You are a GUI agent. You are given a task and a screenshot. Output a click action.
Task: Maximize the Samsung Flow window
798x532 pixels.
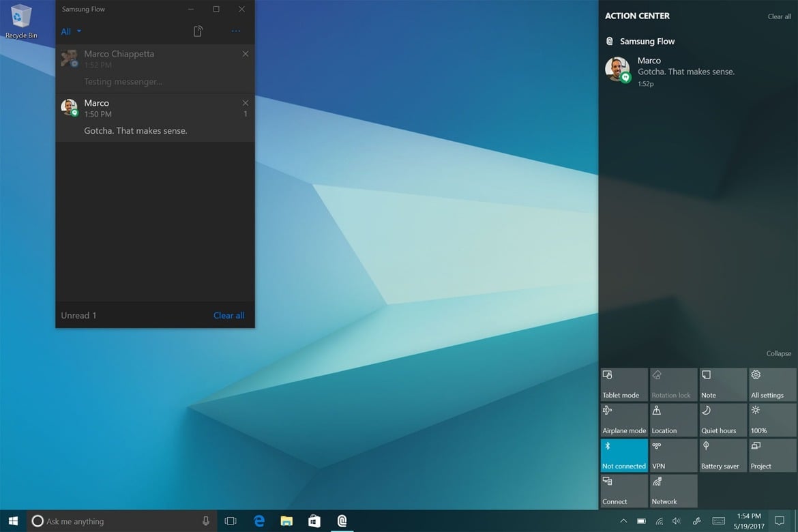pyautogui.click(x=216, y=9)
